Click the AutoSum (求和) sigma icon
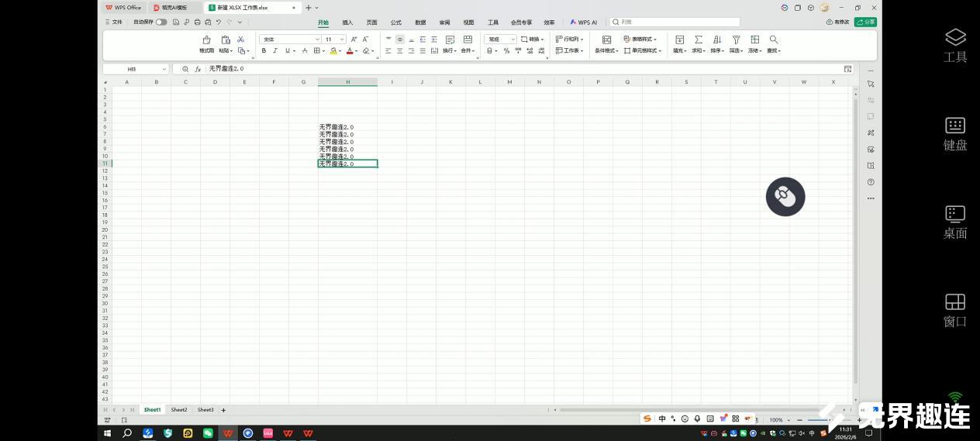The height and width of the screenshot is (441, 980). click(x=699, y=40)
